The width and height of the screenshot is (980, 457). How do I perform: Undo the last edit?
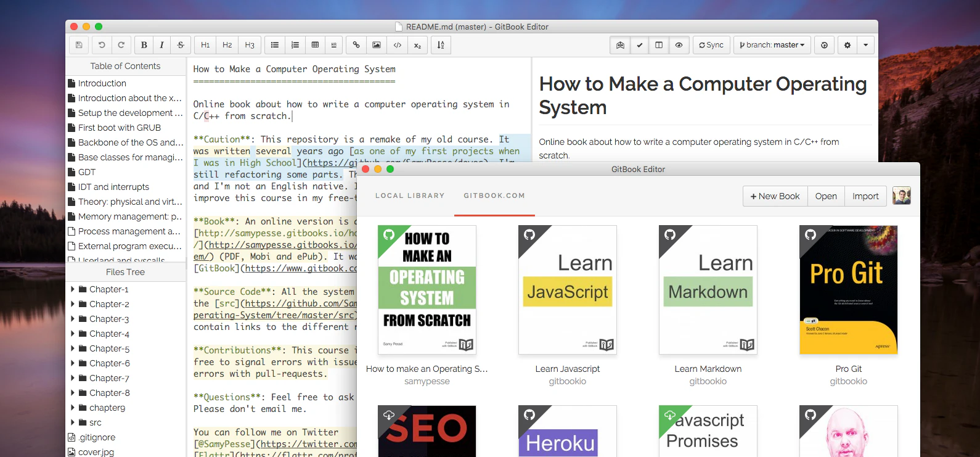(x=102, y=45)
